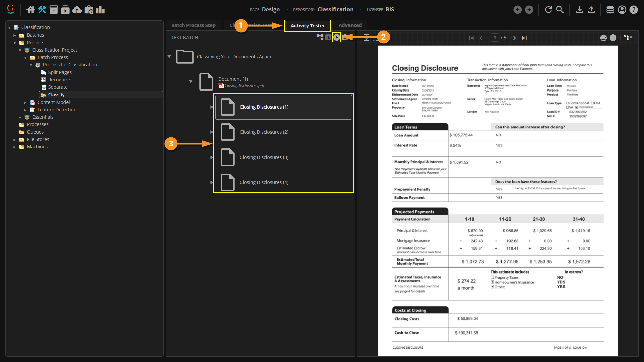Select Closing Disclosures (3) document
Viewport: 644px width, 362px height.
264,157
